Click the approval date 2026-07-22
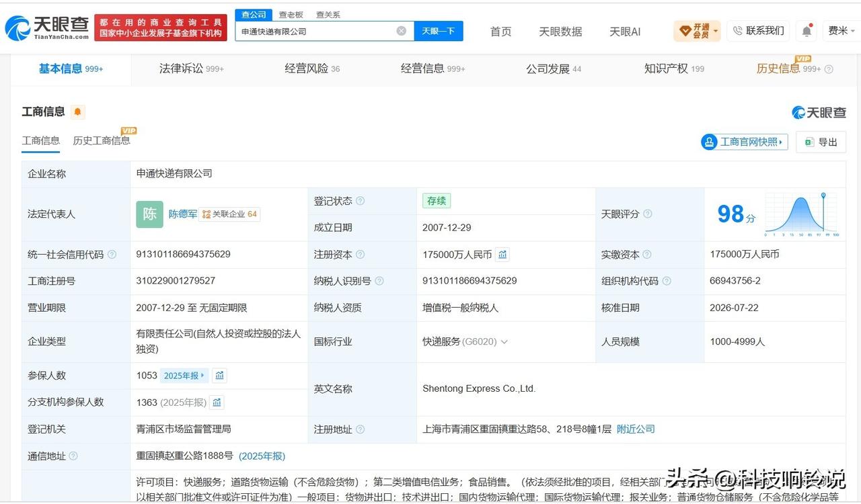Screen dimensions: 861x504 pos(734,308)
